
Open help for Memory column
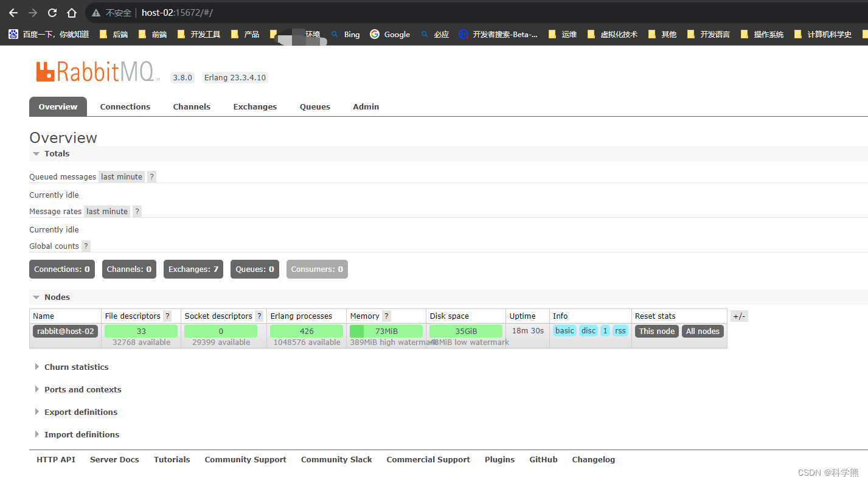click(386, 316)
